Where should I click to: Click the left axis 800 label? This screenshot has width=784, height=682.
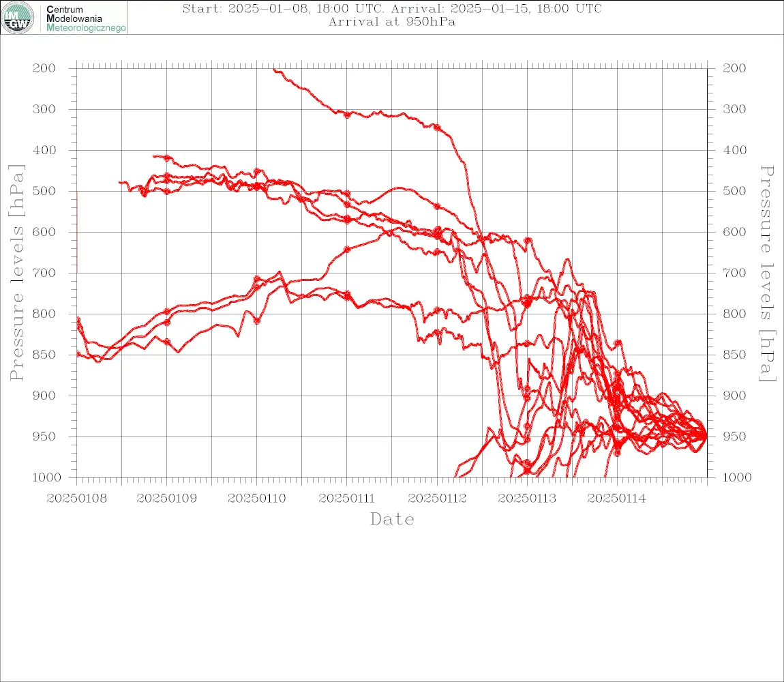(x=44, y=314)
